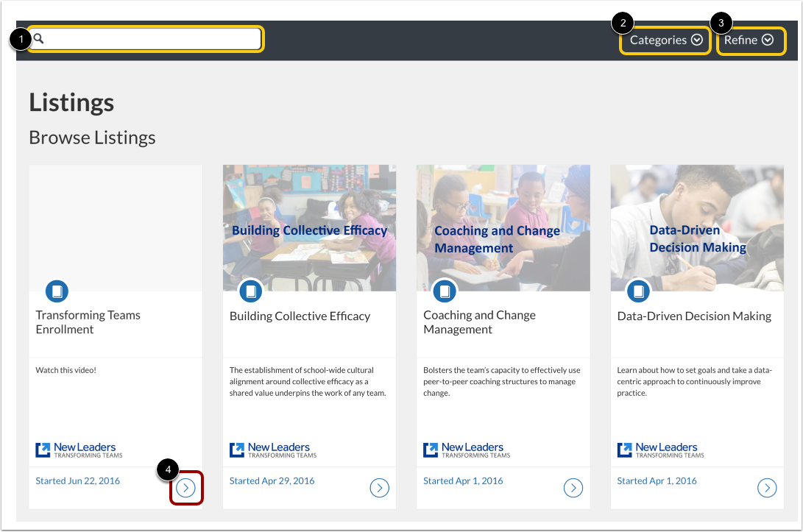
Task: Select the Listings page title
Action: 71,102
